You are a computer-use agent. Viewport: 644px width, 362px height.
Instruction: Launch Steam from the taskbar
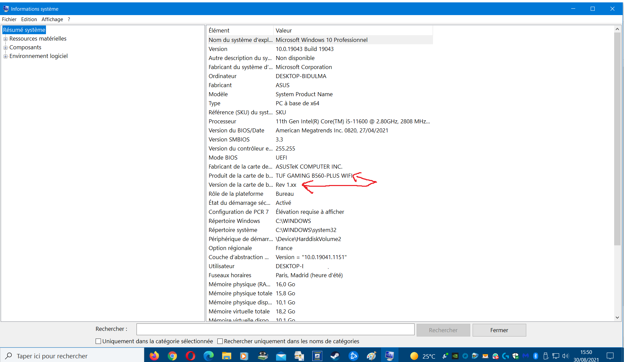[x=335, y=356]
